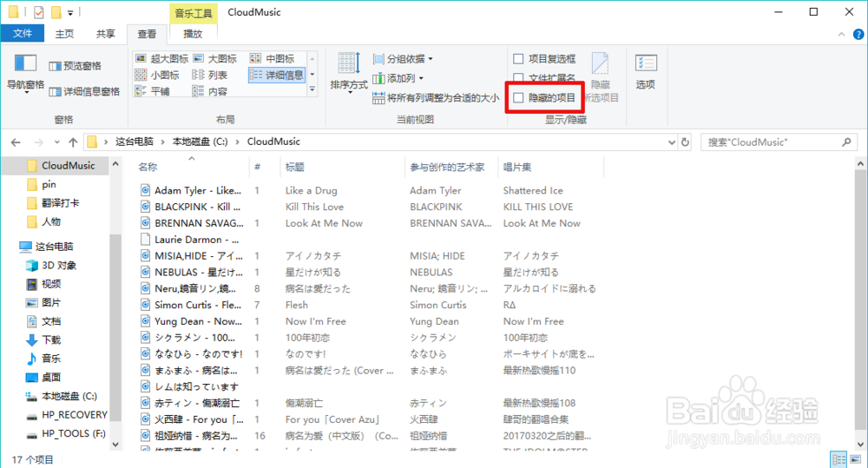Screen dimensions: 868x468
Task: Refresh the CloudMusic folder view
Action: point(686,142)
